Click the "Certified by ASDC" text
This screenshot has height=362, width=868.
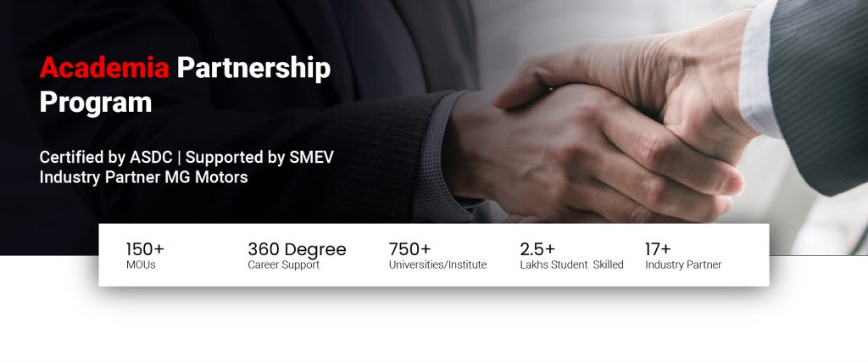[108, 158]
